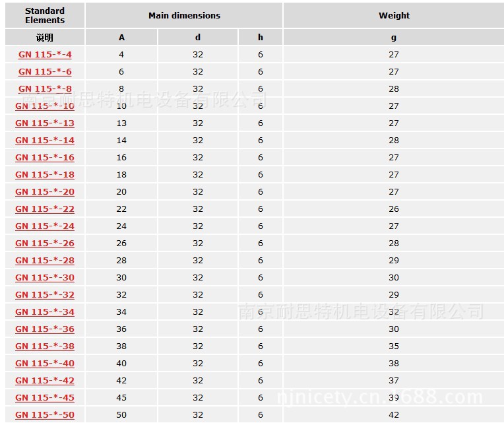Open the GN 115-*-8 product link
This screenshot has width=504, height=423.
point(45,89)
